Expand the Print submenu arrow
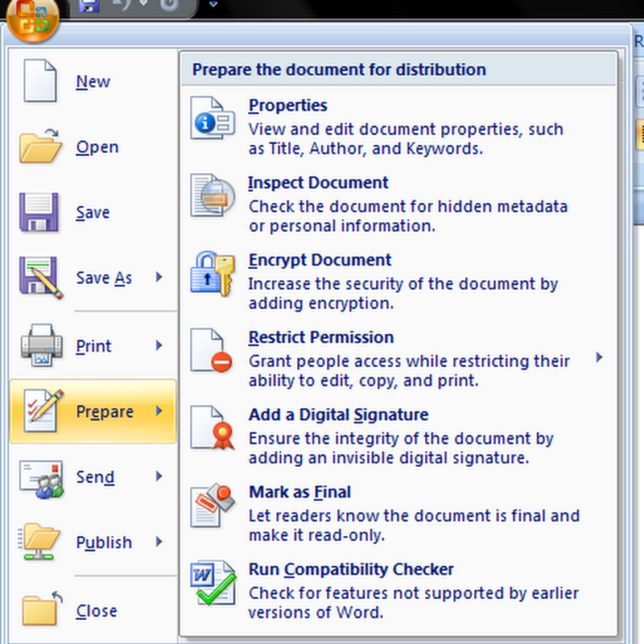644x644 pixels. pos(159,345)
